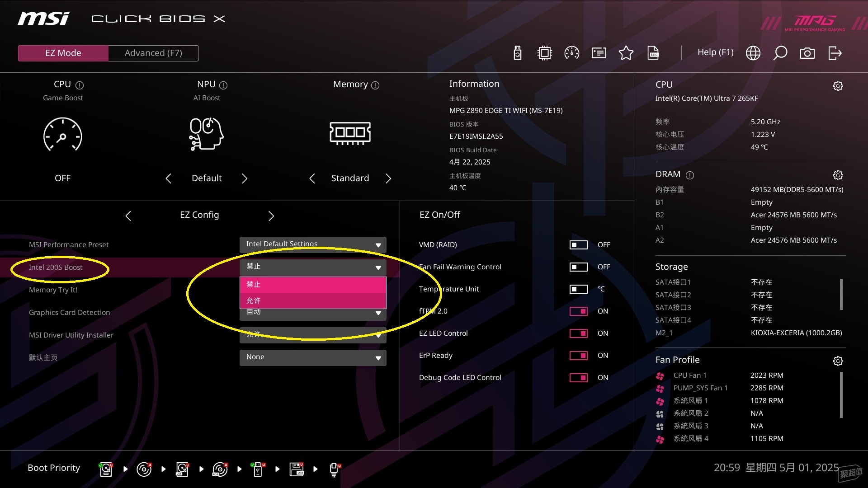Open CPU panel settings gear
This screenshot has height=488, width=868.
click(838, 86)
